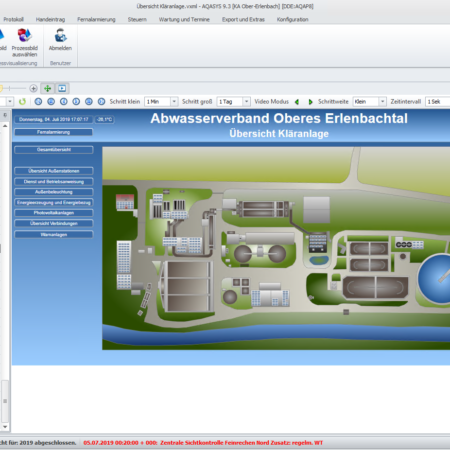This screenshot has height=450, width=450.
Task: Click status text '2019 abgeschlossen'
Action: click(48, 443)
